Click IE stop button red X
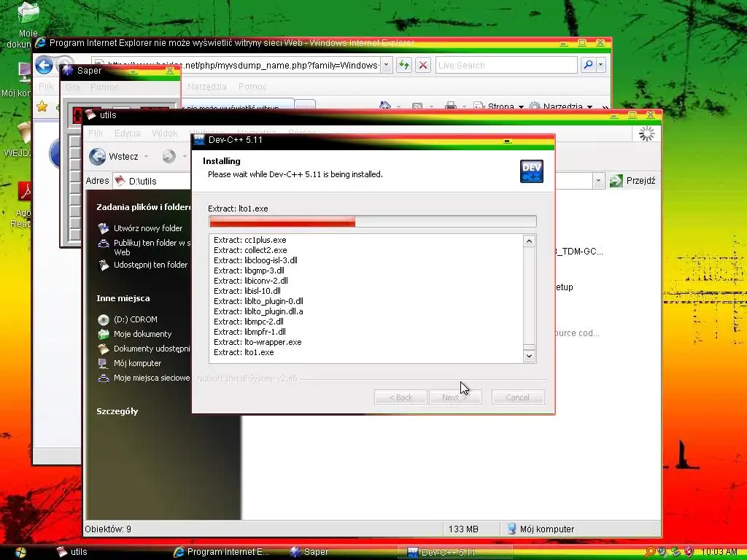Viewport: 747px width, 560px height. (422, 65)
